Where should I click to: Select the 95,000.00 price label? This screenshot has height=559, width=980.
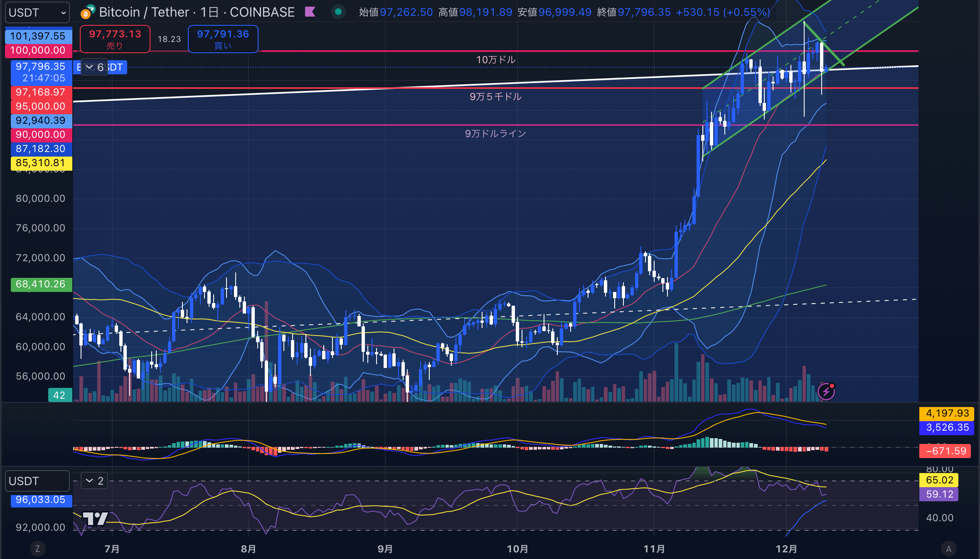pos(41,106)
